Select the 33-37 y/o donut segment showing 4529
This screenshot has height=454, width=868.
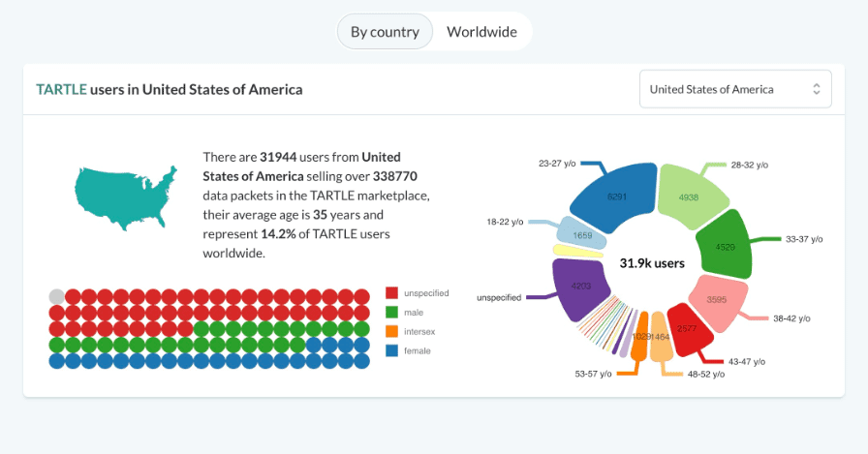[x=725, y=246]
